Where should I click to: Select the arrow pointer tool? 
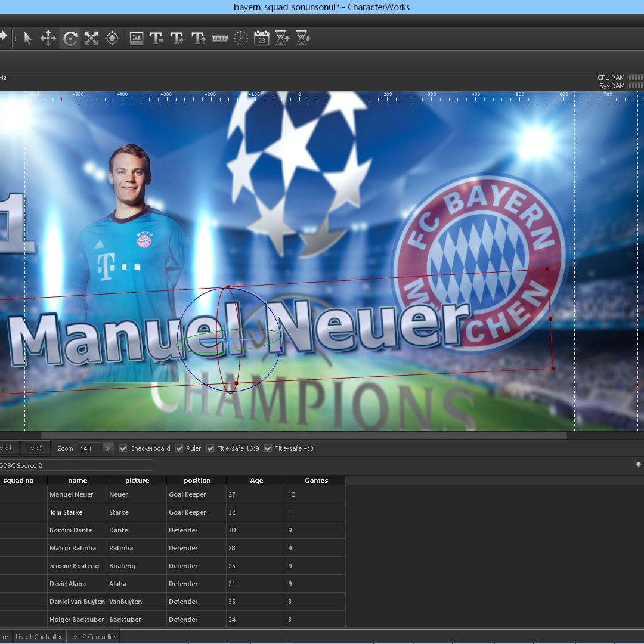point(27,39)
